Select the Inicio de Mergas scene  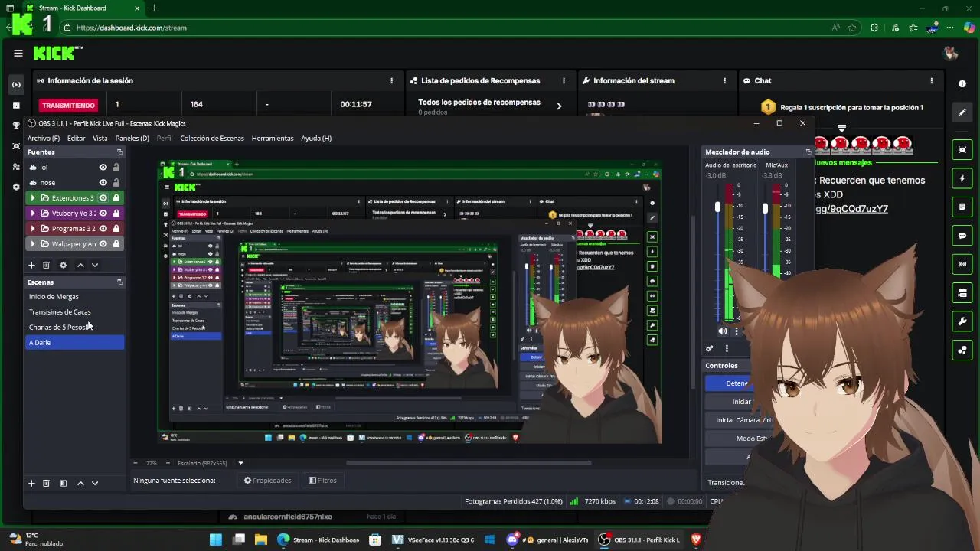tap(74, 297)
